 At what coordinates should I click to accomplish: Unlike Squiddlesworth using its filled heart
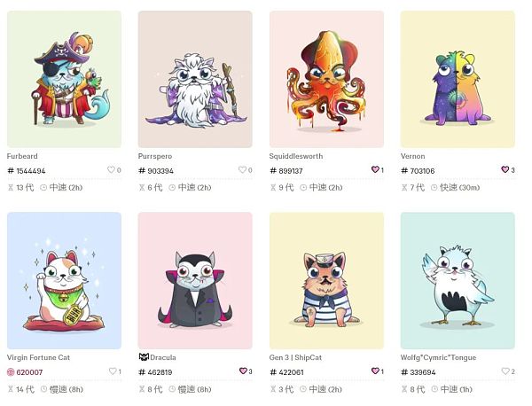[375, 169]
